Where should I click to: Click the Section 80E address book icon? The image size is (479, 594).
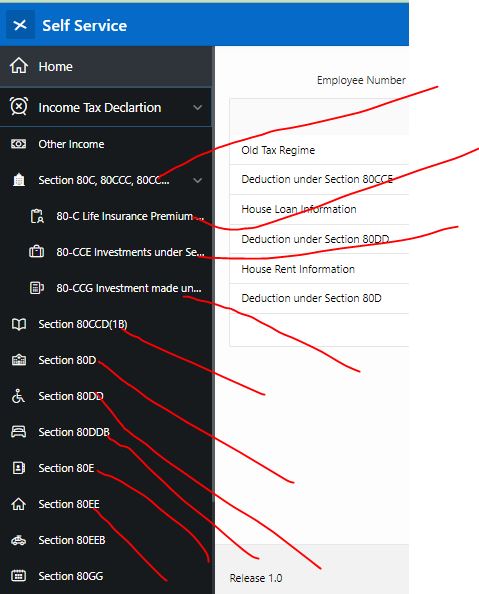pyautogui.click(x=19, y=468)
